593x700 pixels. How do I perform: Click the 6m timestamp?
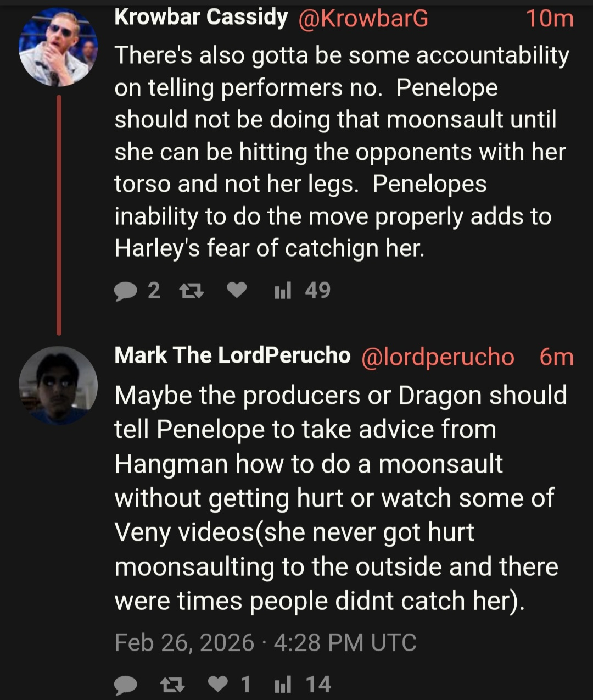[x=556, y=357]
